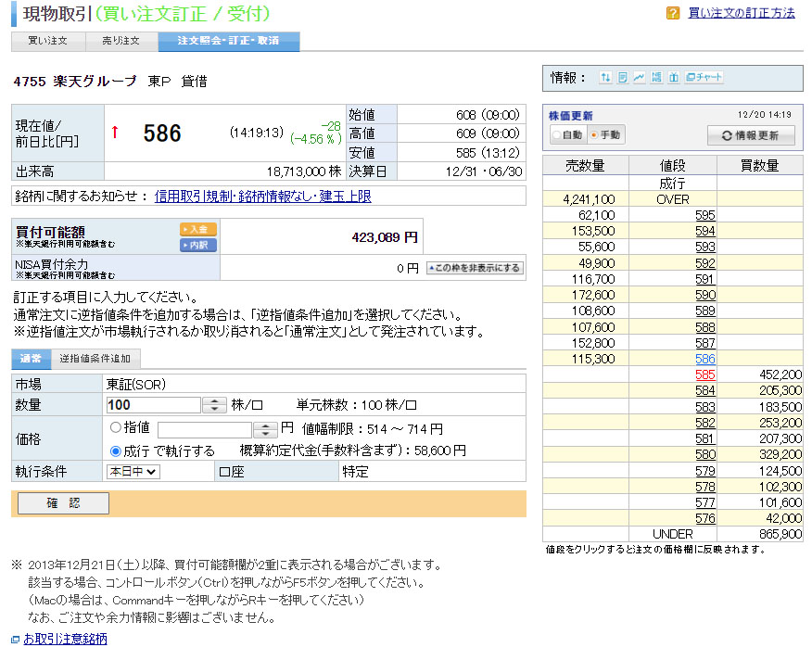The height and width of the screenshot is (660, 812).
Task: Click the 指値 price input field
Action: tap(204, 429)
